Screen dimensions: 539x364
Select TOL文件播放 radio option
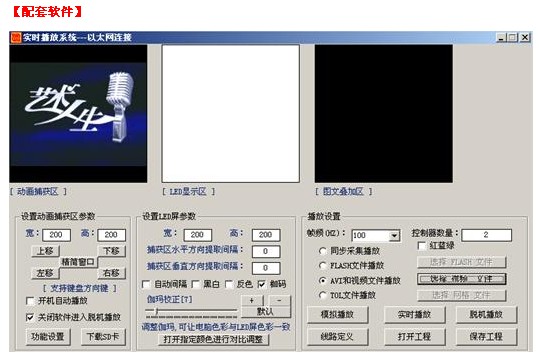pos(322,295)
